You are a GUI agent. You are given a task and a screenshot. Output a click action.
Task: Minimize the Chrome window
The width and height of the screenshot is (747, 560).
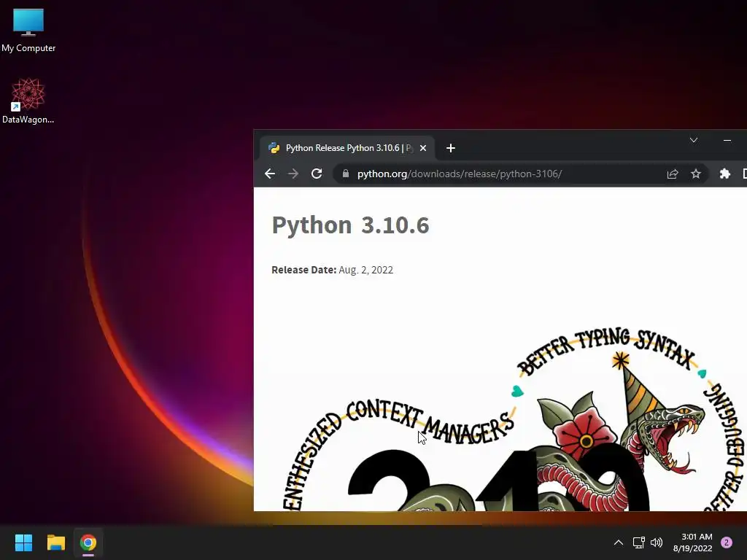click(727, 140)
